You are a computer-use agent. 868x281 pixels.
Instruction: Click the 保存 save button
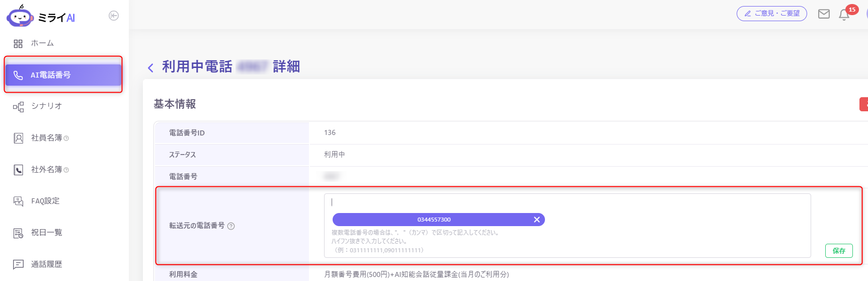tap(839, 251)
